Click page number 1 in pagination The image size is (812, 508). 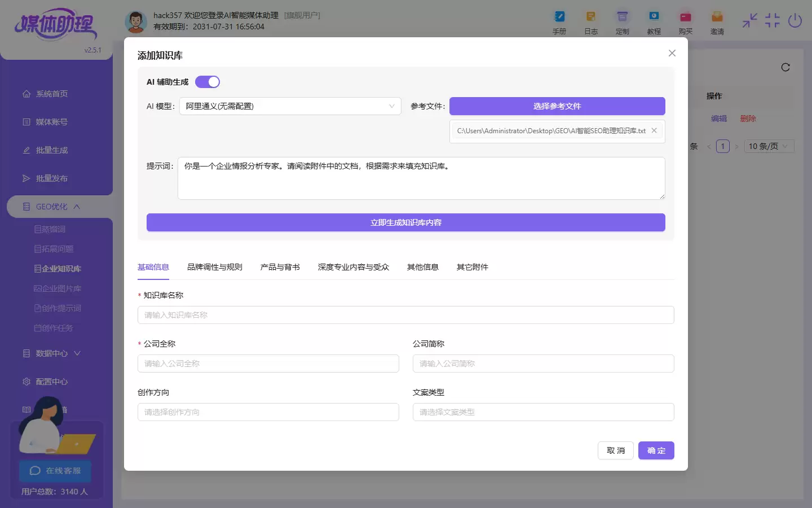pyautogui.click(x=723, y=146)
